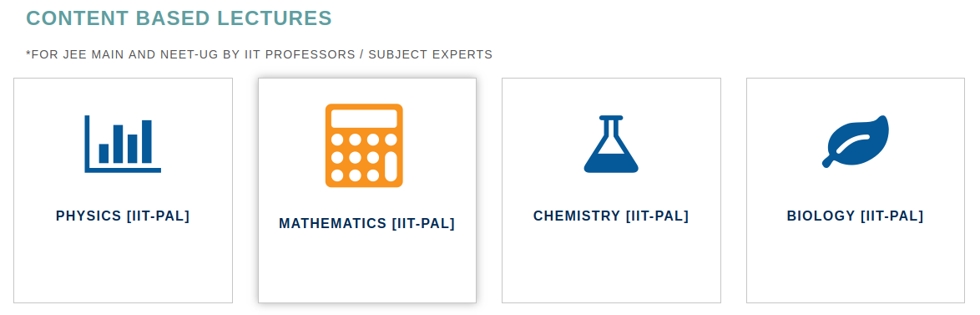Click the SUBJECT EXPERTS text in subtitle
Viewport: 980px width, 315px height.
pos(430,54)
